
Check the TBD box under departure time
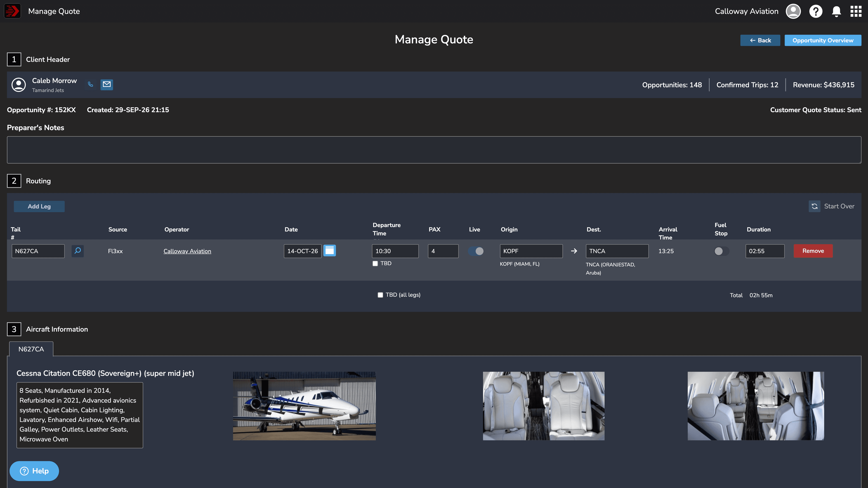375,263
